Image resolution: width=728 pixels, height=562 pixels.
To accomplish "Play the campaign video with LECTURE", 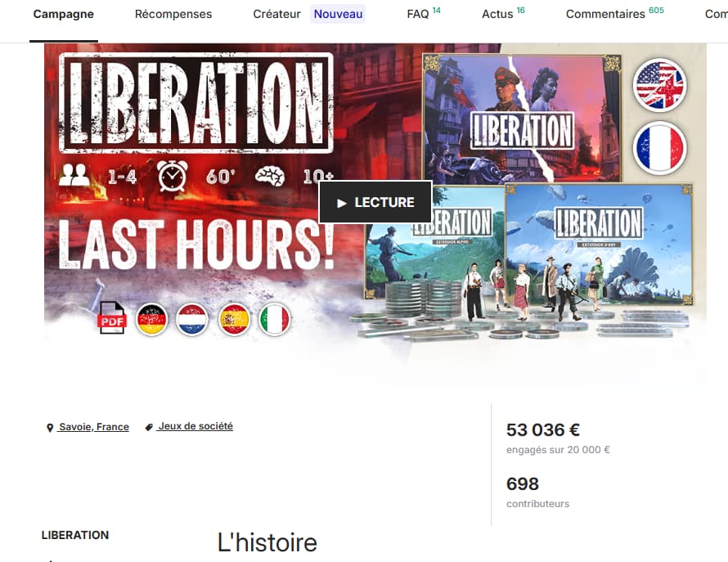I will pyautogui.click(x=375, y=203).
